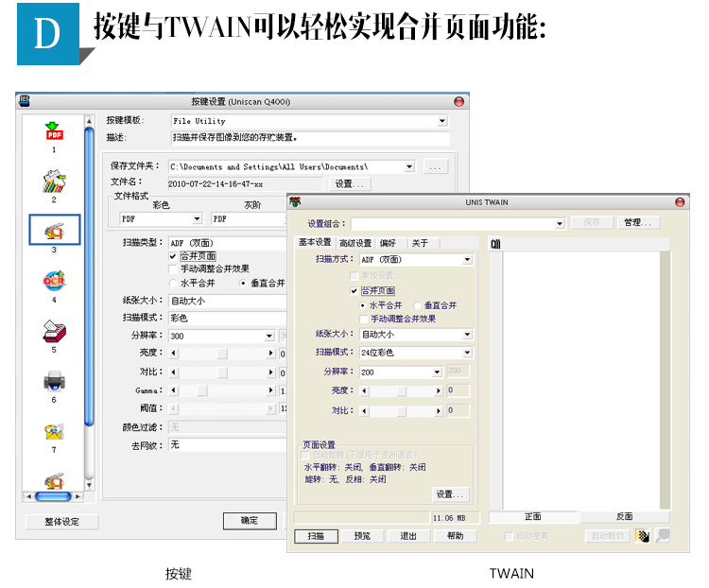Toggle 合并页面 checkbox in UNIS TWAIN window
709x588 pixels.
point(354,291)
